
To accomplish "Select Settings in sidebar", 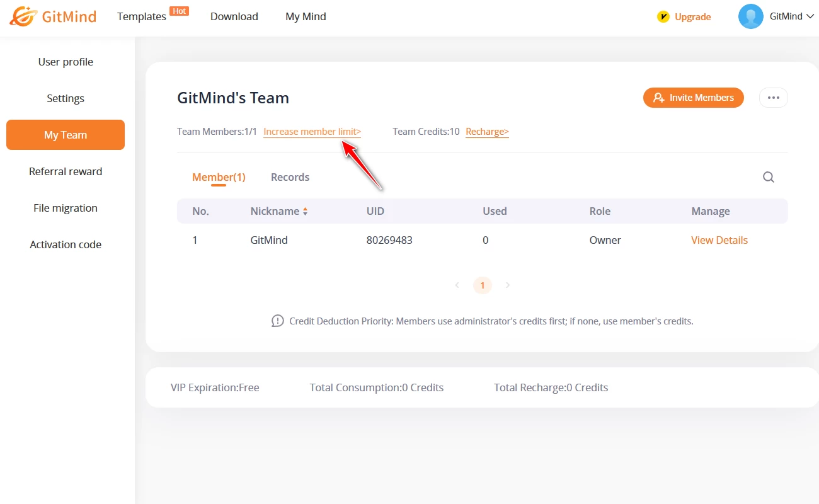I will coord(66,98).
